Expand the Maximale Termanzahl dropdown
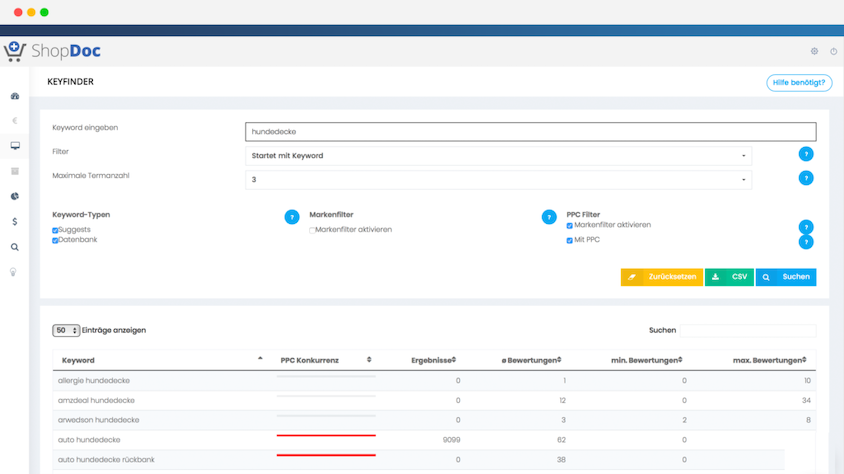This screenshot has width=844, height=474. pyautogui.click(x=498, y=180)
